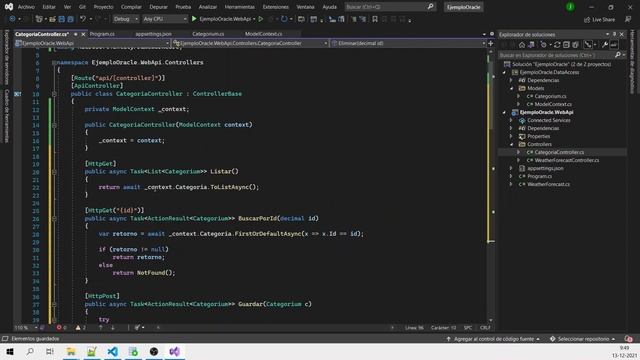Viewport: 640px width, 360px height.
Task: Click Switch Views icon in Solution Explorer
Action: click(x=531, y=45)
